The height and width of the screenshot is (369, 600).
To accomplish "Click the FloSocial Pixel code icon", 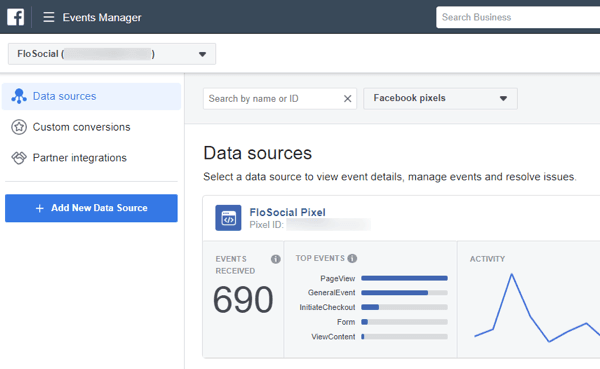I will 228,218.
